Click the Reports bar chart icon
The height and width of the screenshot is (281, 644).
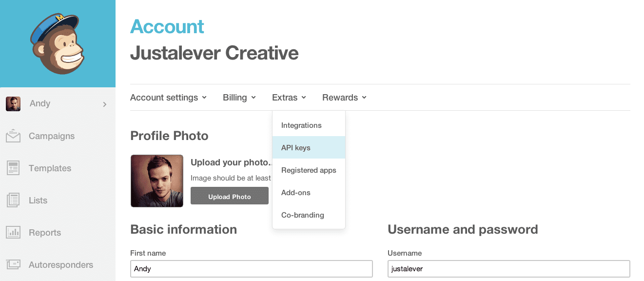pos(13,233)
